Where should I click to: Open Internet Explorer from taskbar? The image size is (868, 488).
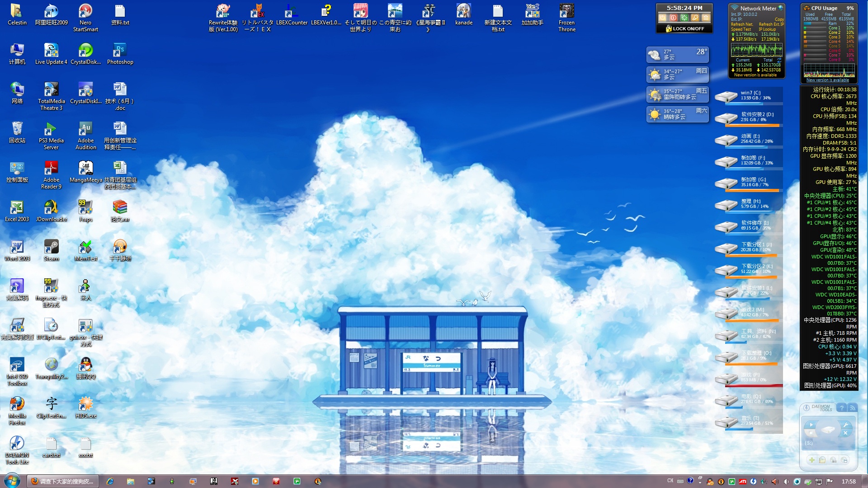pos(110,481)
